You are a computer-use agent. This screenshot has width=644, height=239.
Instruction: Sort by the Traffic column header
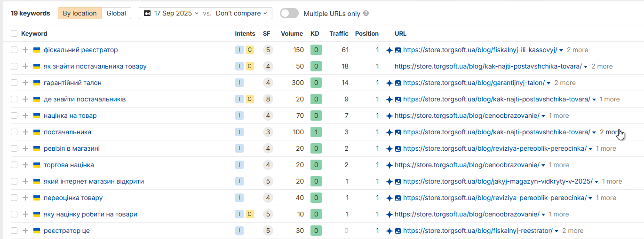tap(339, 33)
